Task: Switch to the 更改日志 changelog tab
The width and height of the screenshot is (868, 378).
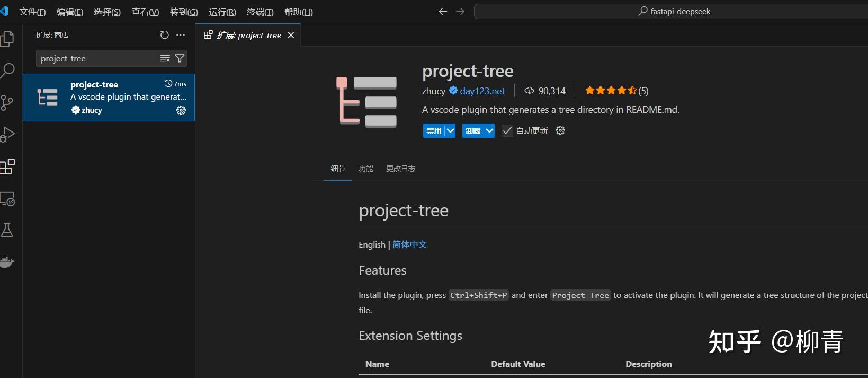Action: coord(401,169)
